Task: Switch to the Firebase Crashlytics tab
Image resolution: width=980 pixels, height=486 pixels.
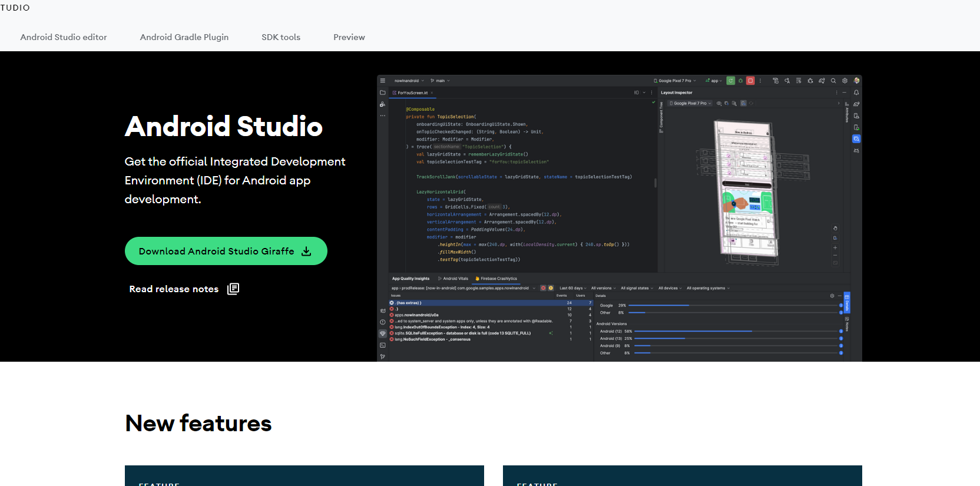Action: [496, 279]
